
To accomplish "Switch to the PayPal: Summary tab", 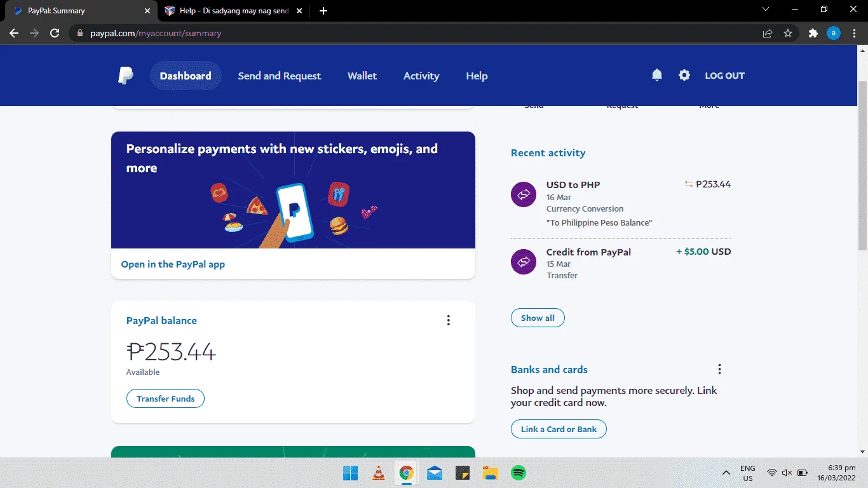I will tap(79, 11).
